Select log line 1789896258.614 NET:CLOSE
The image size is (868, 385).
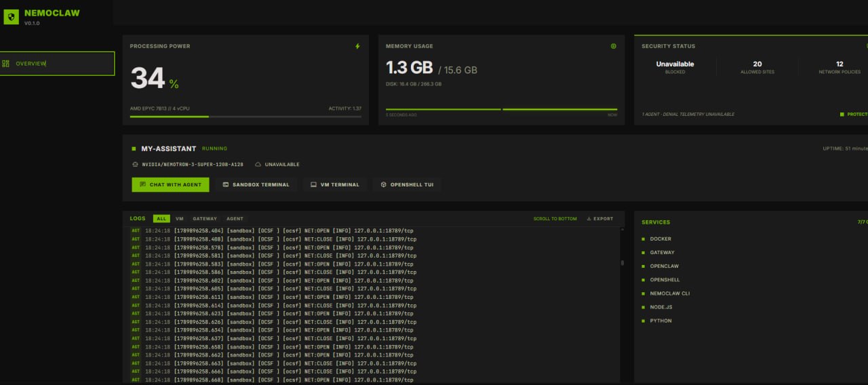click(x=274, y=306)
